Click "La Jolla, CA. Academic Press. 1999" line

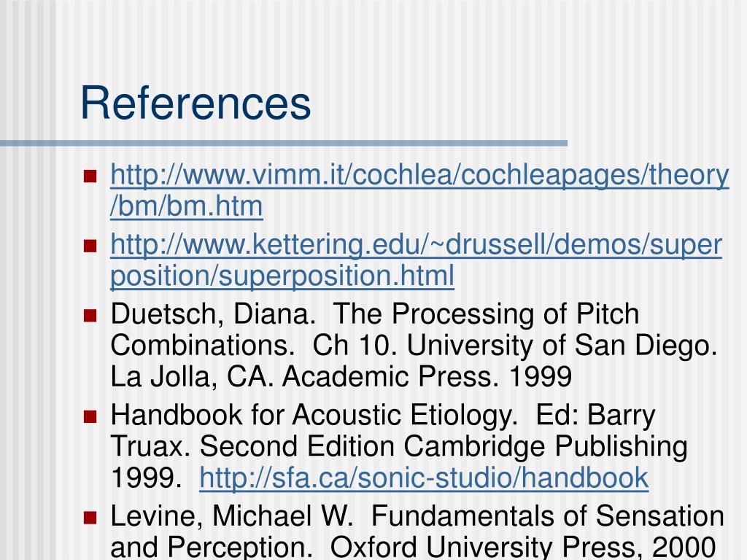[341, 377]
